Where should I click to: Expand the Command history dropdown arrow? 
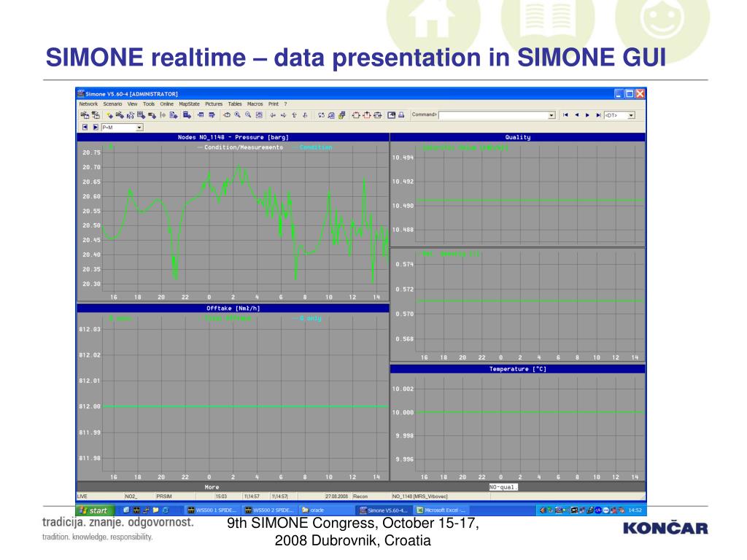(551, 115)
